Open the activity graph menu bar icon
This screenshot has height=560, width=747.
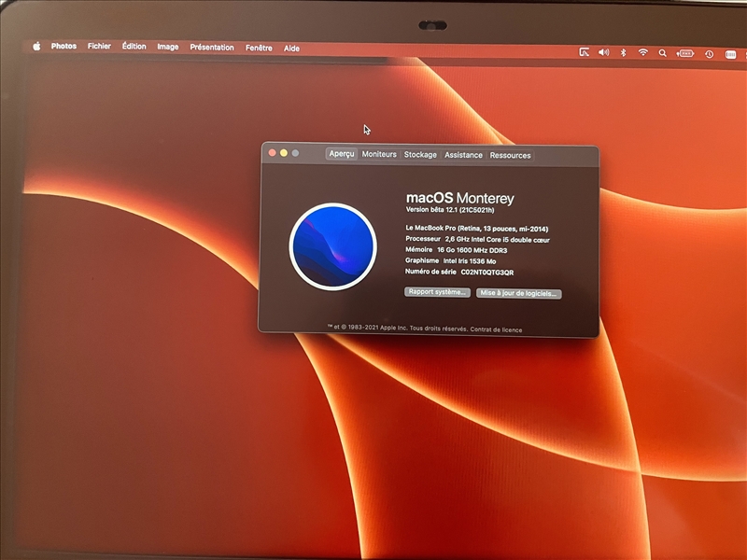tap(585, 52)
